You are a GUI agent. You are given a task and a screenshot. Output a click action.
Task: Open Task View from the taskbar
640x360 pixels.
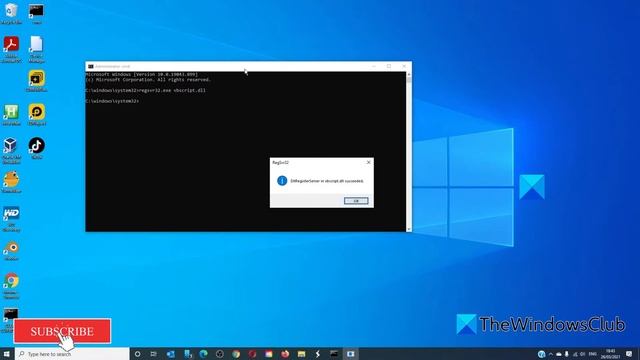tap(153, 354)
